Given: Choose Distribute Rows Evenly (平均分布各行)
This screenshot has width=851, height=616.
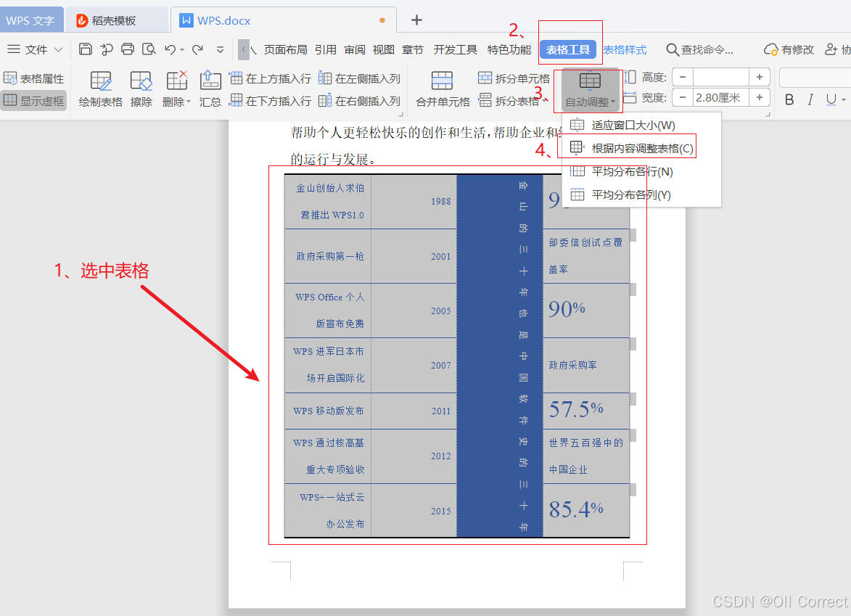Looking at the screenshot, I should pyautogui.click(x=641, y=171).
